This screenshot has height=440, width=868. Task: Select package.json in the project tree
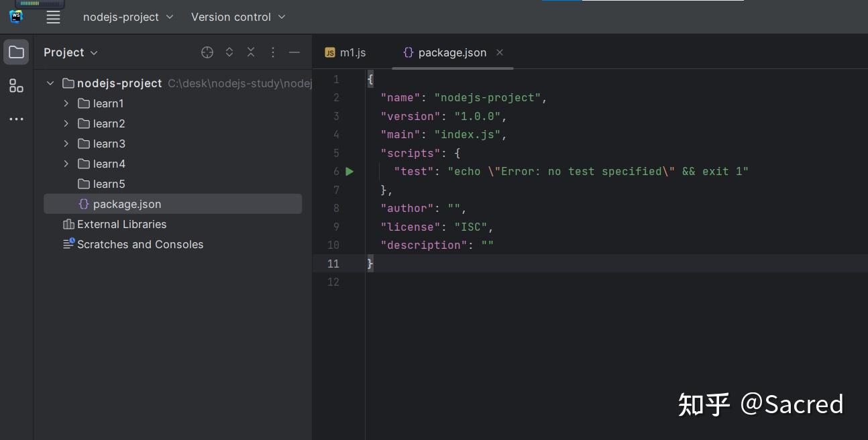(x=127, y=204)
